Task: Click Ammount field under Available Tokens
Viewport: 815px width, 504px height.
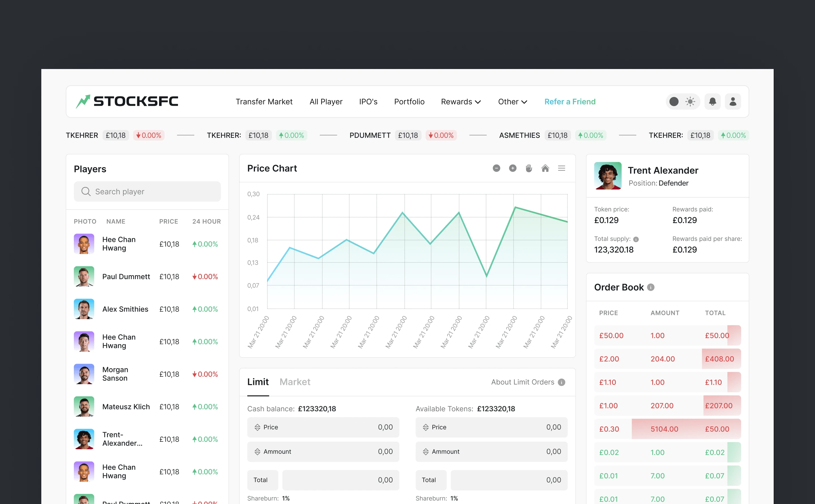Action: pyautogui.click(x=492, y=452)
